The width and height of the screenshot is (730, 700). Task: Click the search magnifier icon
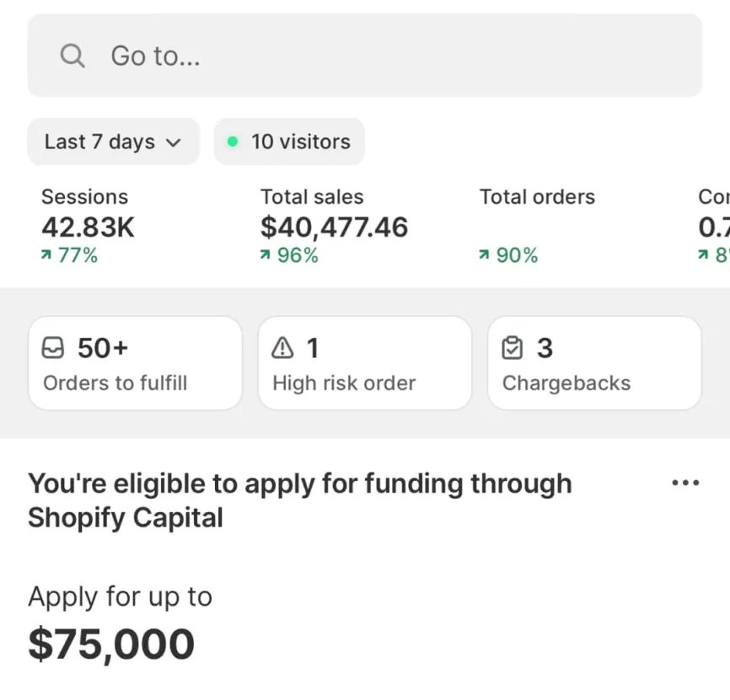coord(72,56)
